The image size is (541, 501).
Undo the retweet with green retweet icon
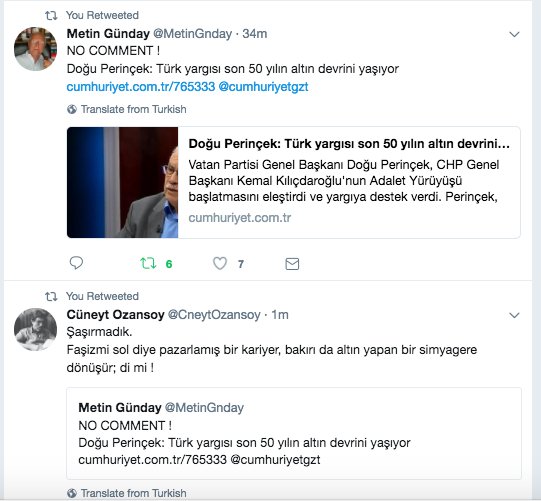point(148,264)
